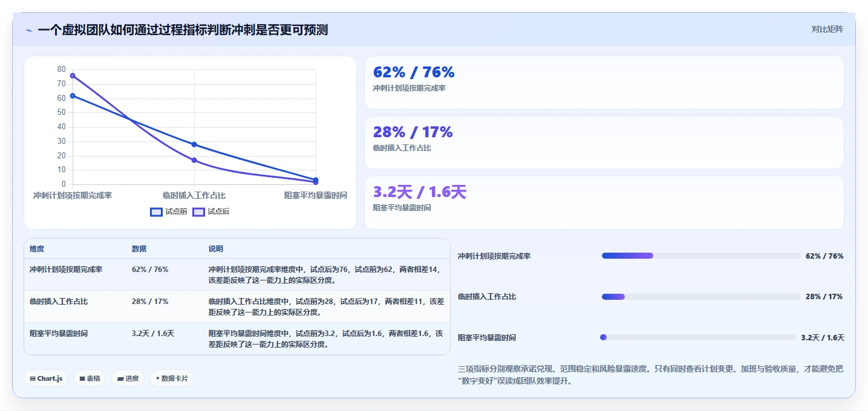Click the 3.2天 / 1.6天 table cell

153,334
